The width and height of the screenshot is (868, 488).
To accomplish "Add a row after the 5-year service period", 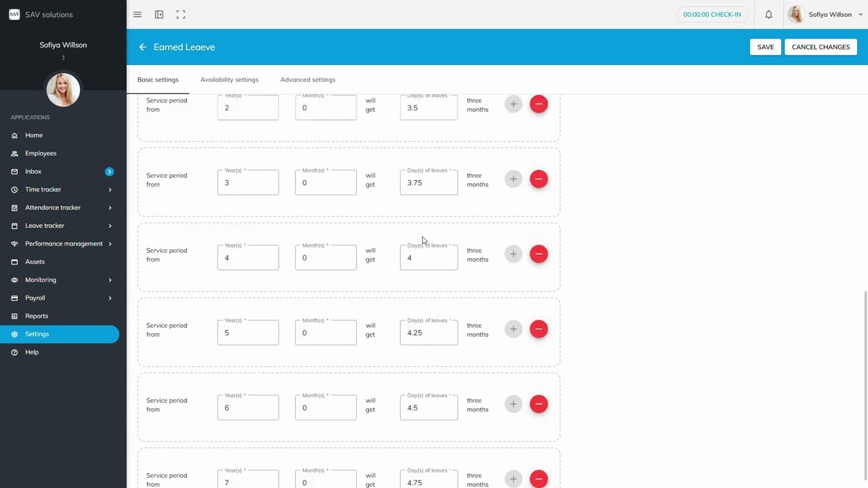I will tap(513, 329).
